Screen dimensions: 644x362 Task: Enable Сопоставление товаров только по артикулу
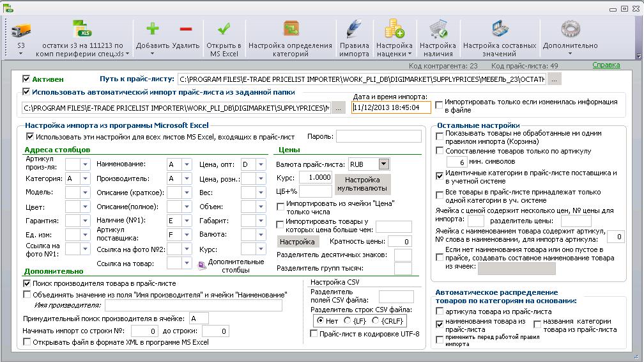pyautogui.click(x=440, y=151)
